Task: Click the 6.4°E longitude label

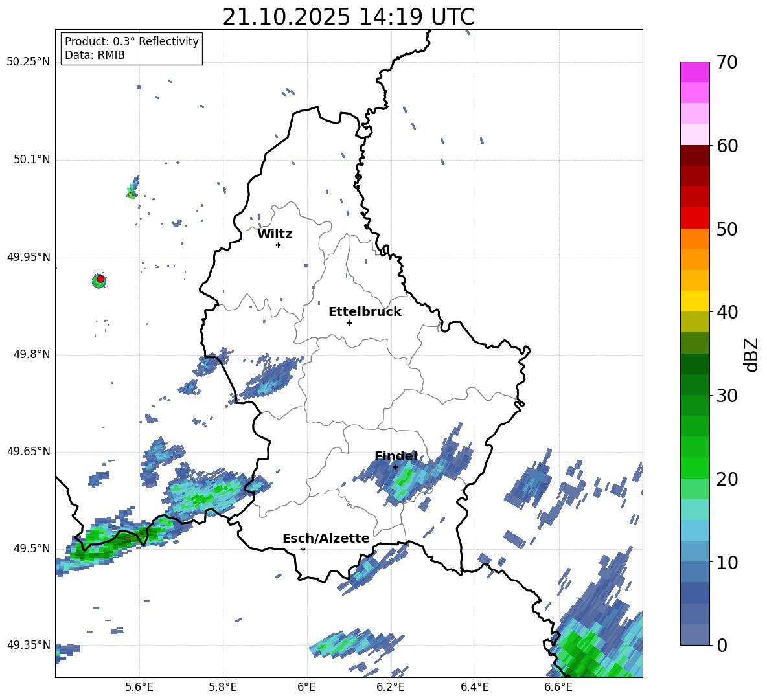Action: tap(474, 687)
